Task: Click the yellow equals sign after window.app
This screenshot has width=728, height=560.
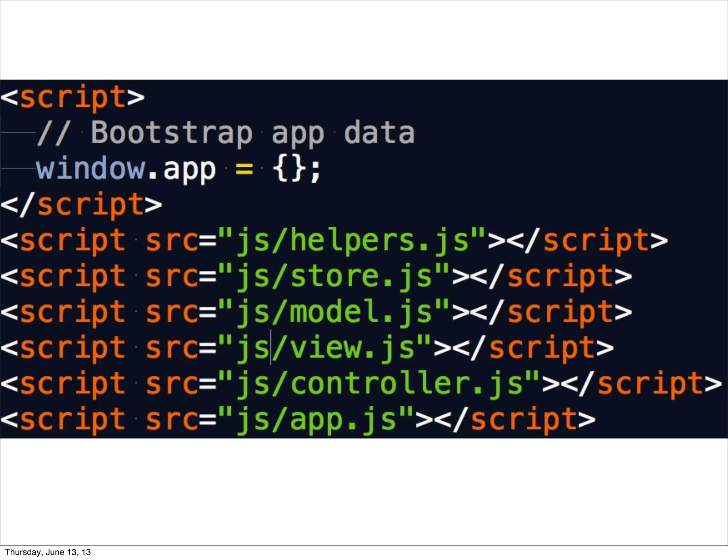Action: tap(244, 169)
